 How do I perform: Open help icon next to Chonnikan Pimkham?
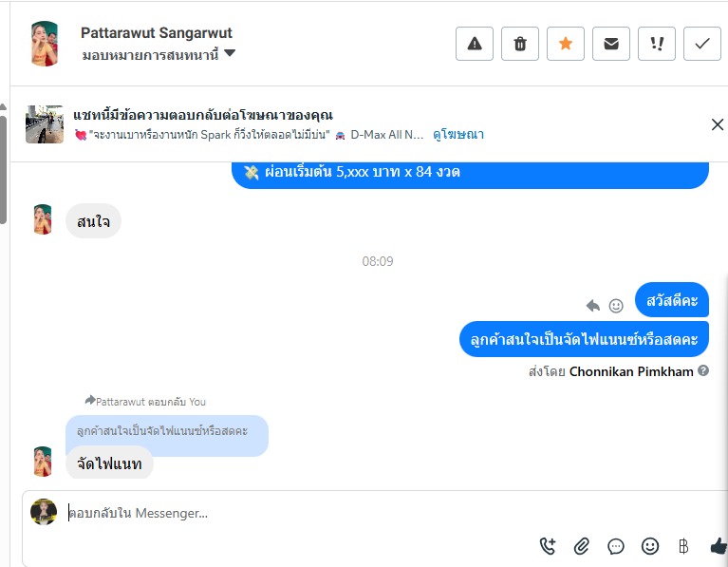click(x=703, y=370)
